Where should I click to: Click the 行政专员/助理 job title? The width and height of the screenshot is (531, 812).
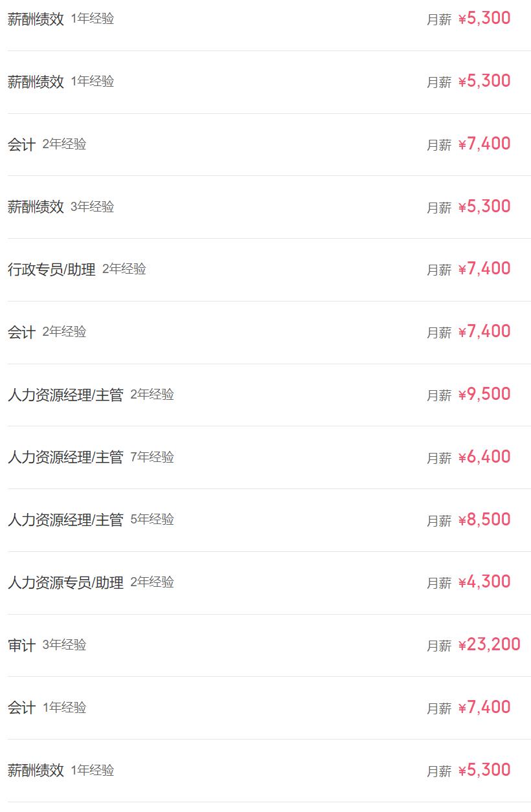point(51,269)
